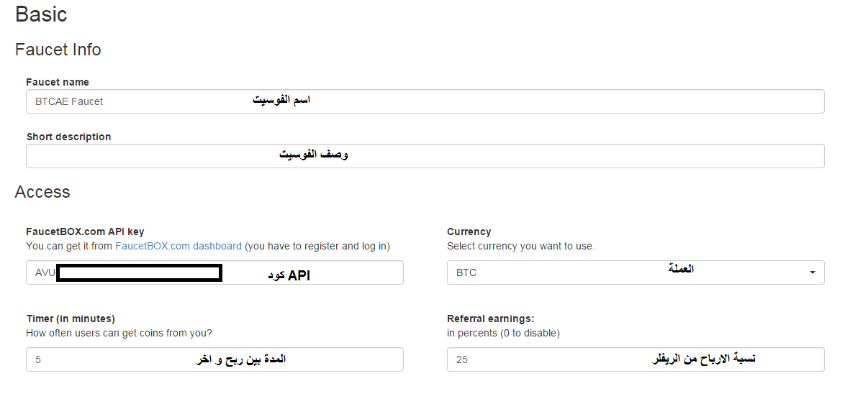868x399 pixels.
Task: Click the Timer minutes input showing 5
Action: [214, 359]
